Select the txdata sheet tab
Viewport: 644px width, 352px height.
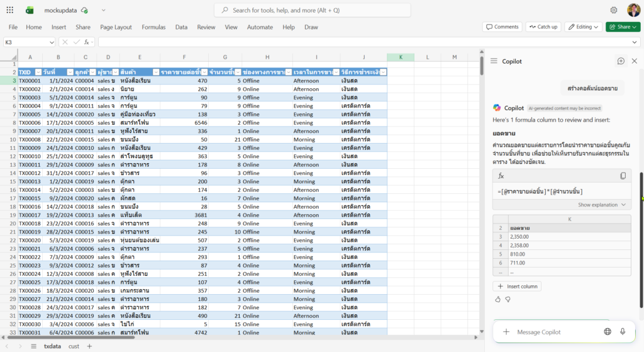[x=52, y=346]
